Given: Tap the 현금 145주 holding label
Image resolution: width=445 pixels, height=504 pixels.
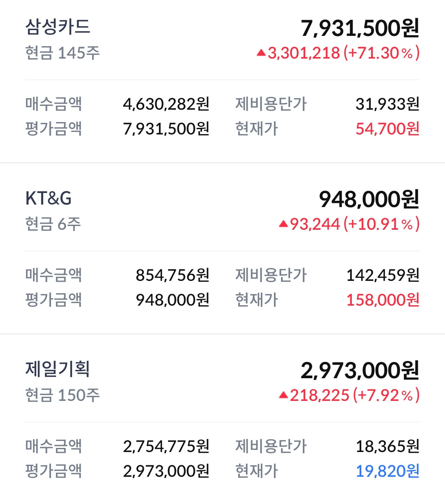Looking at the screenshot, I should click(x=63, y=53).
